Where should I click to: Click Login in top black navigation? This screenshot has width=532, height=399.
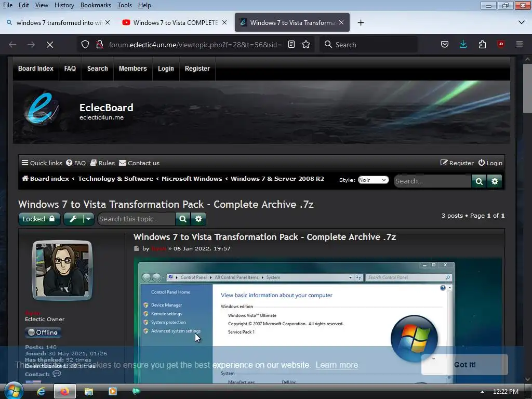point(166,69)
